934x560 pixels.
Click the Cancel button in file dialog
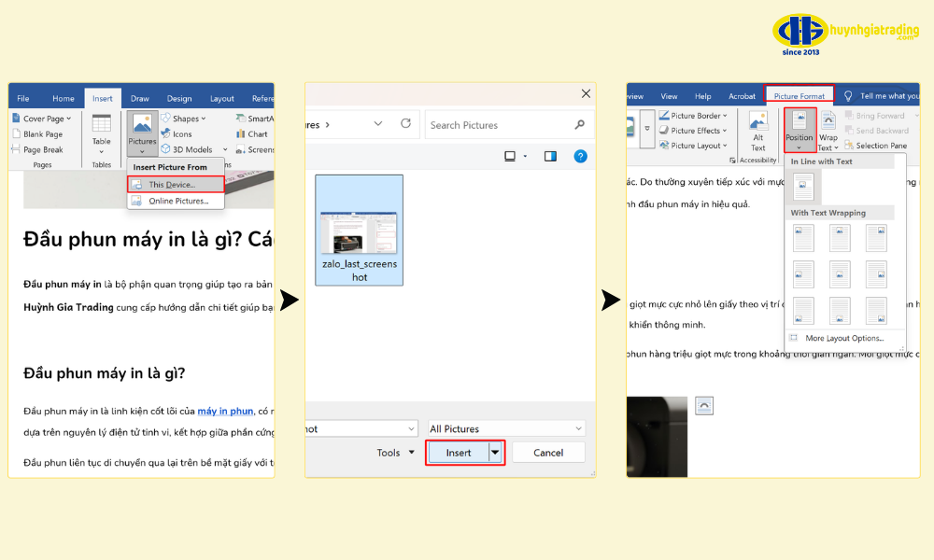coord(548,453)
